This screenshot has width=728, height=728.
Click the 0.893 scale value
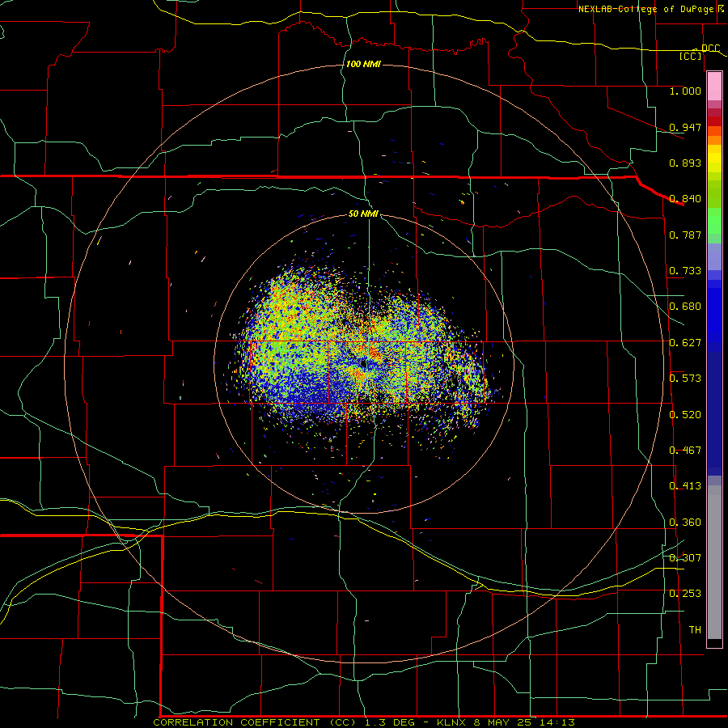tap(685, 163)
